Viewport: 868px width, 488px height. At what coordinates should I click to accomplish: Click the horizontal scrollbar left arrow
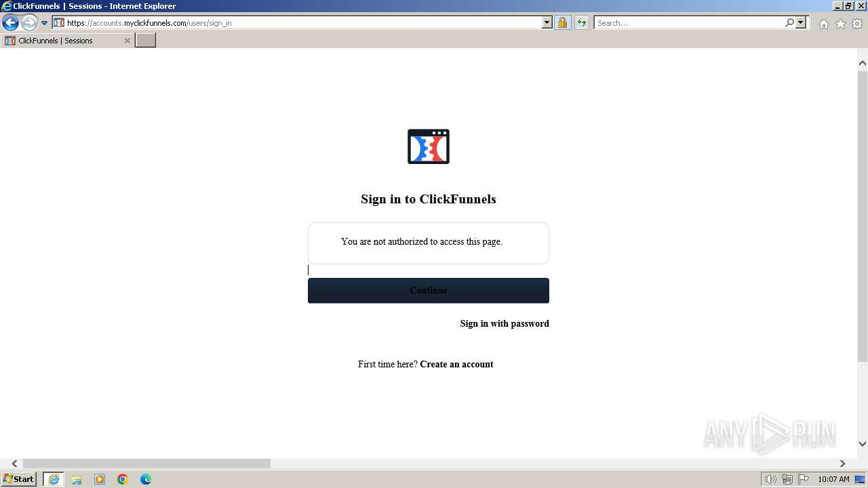pyautogui.click(x=14, y=464)
